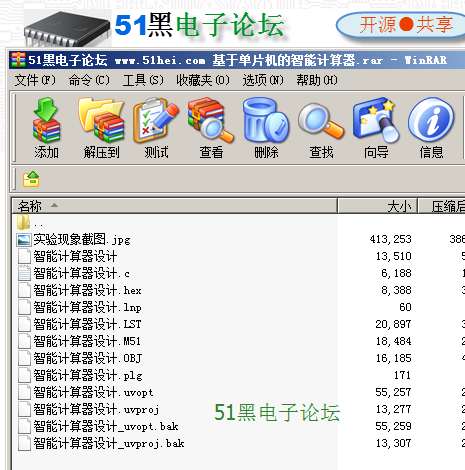465x470 pixels.
Task: Sort by the 名称 column header
Action: [175, 206]
